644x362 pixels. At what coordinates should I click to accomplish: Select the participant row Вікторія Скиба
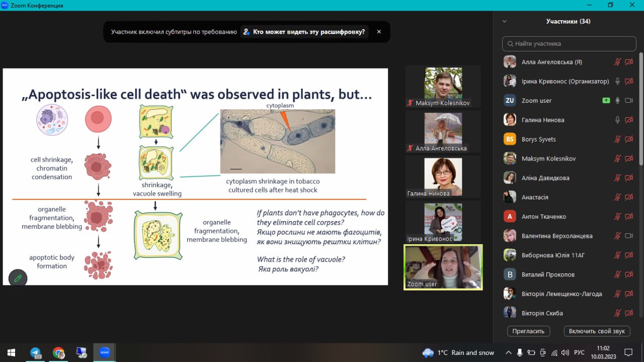pyautogui.click(x=569, y=313)
